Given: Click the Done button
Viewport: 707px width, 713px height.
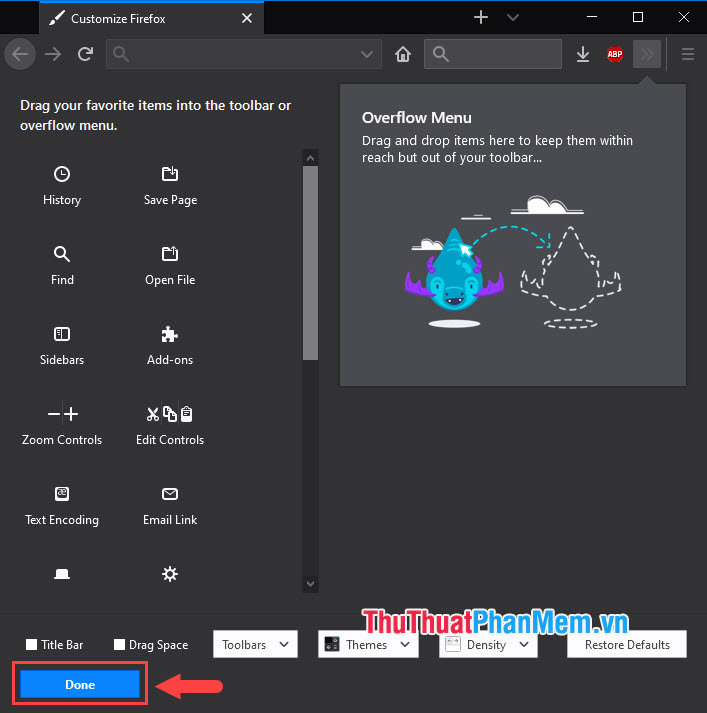Looking at the screenshot, I should tap(80, 684).
